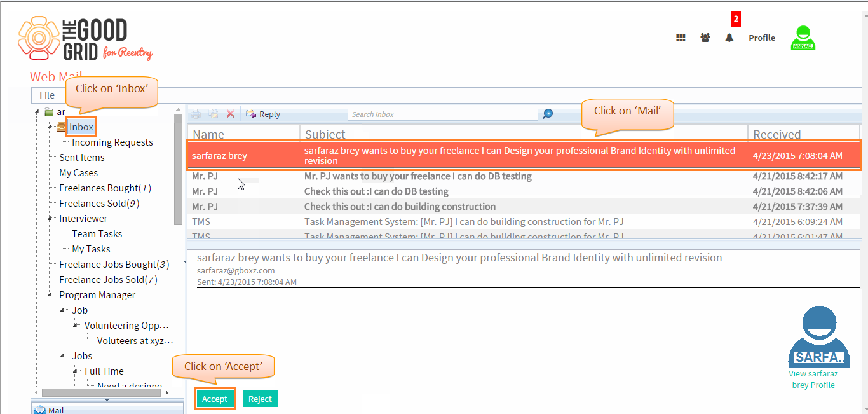
Task: Click the print icon in mail toolbar
Action: (196, 114)
